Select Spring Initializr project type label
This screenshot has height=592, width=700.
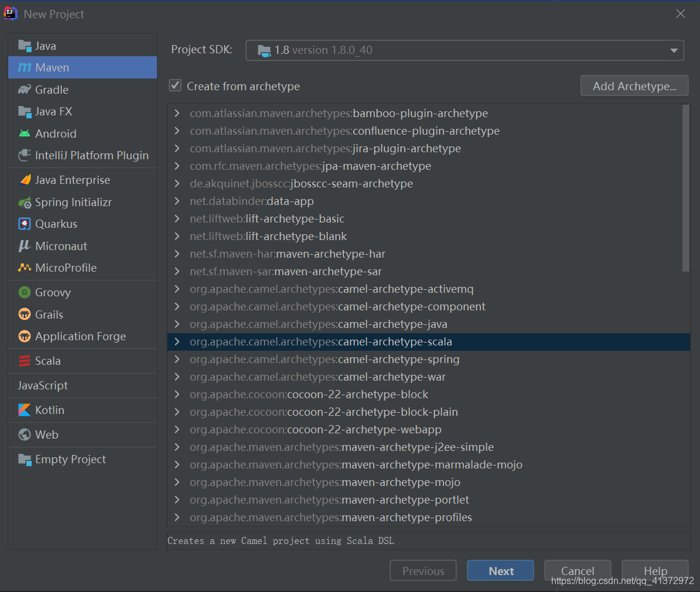[73, 203]
